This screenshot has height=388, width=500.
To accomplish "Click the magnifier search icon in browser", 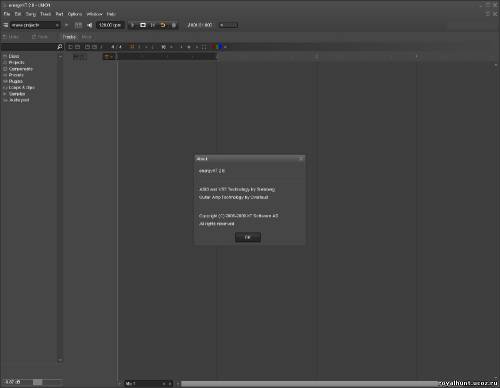I will click(x=60, y=47).
